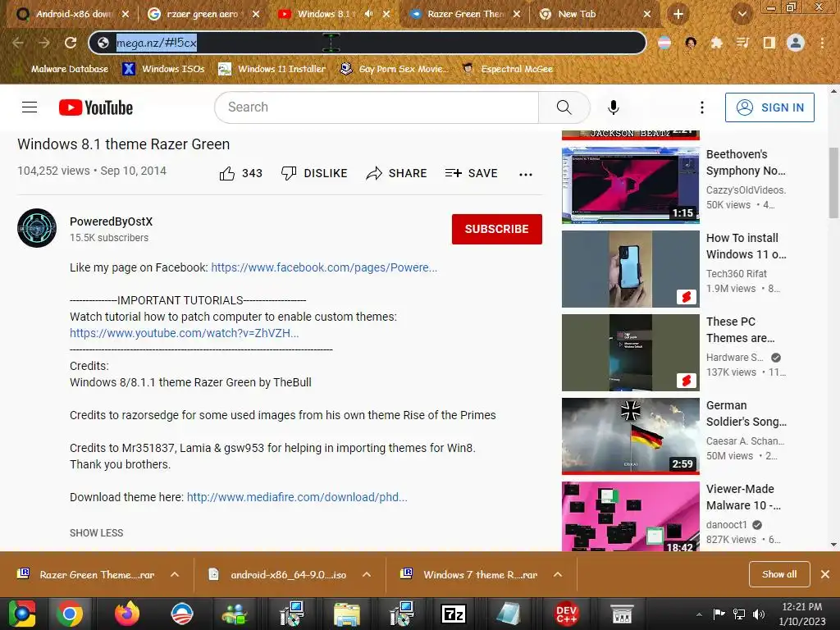Click the YouTube page vertical scrollbar
Viewport: 840px width, 630px height.
point(833,182)
